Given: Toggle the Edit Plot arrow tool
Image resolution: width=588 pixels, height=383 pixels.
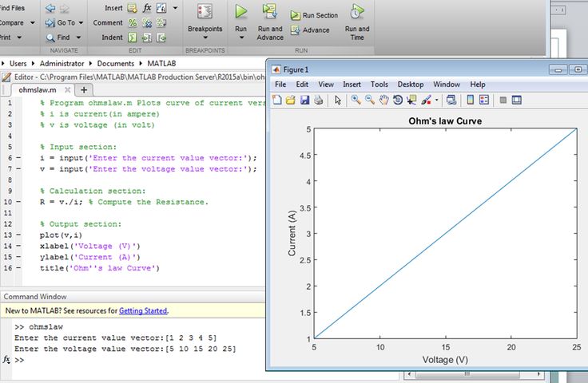Looking at the screenshot, I should point(338,100).
